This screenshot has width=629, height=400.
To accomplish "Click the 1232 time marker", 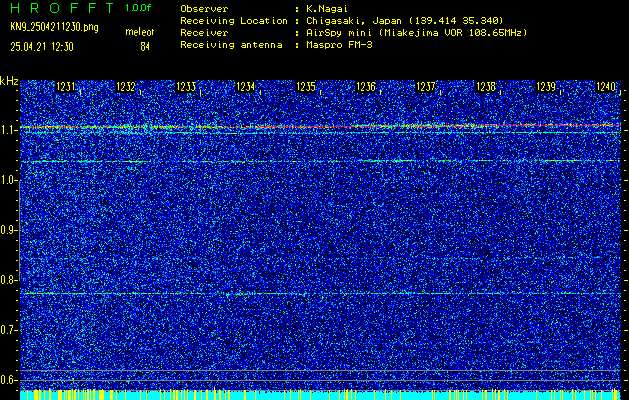I will [126, 87].
